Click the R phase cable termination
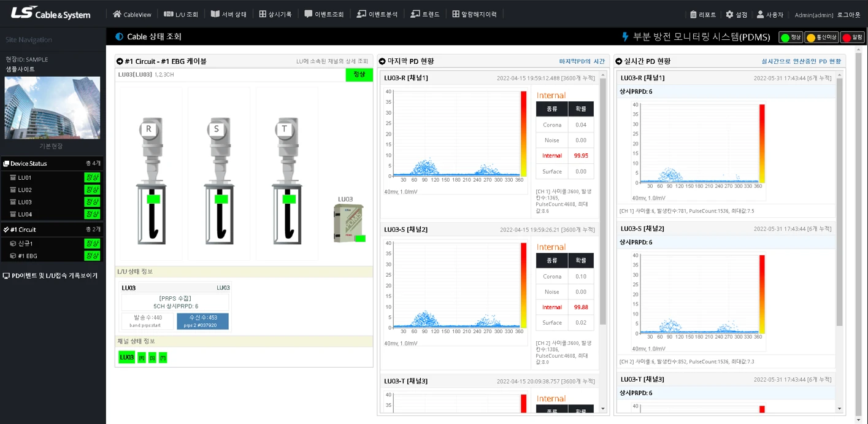 point(151,180)
